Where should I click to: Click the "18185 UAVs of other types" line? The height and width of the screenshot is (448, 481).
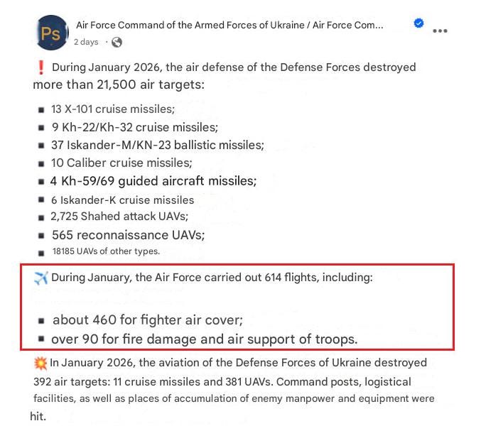click(x=106, y=251)
